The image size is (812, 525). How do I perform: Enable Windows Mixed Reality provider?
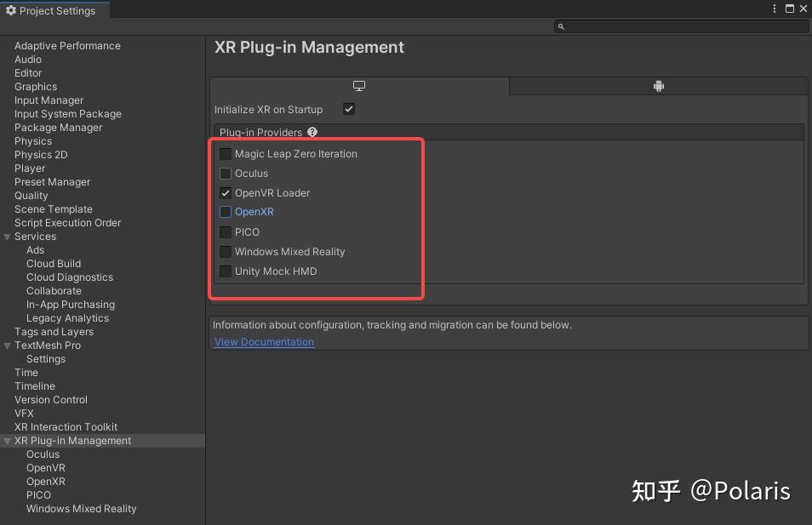(x=226, y=251)
